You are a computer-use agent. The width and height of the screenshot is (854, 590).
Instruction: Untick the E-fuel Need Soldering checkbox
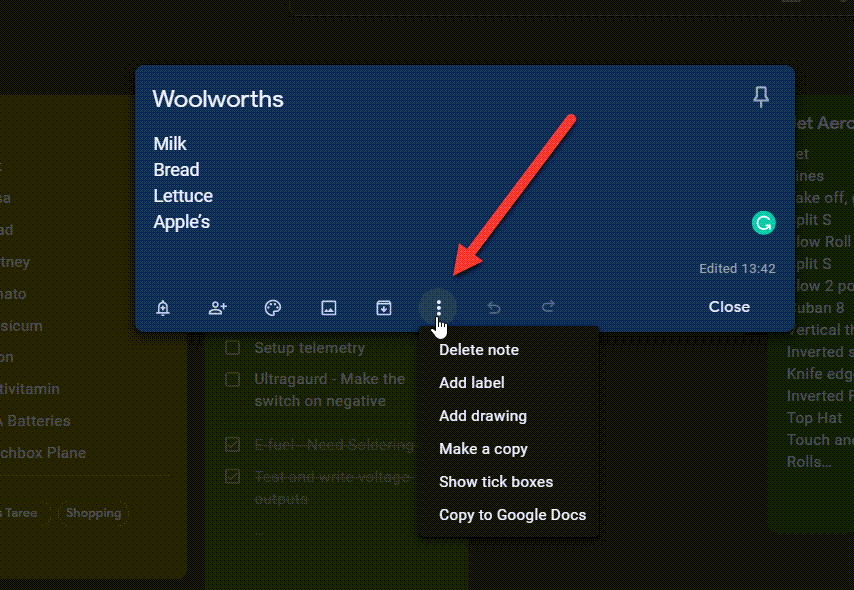[233, 445]
